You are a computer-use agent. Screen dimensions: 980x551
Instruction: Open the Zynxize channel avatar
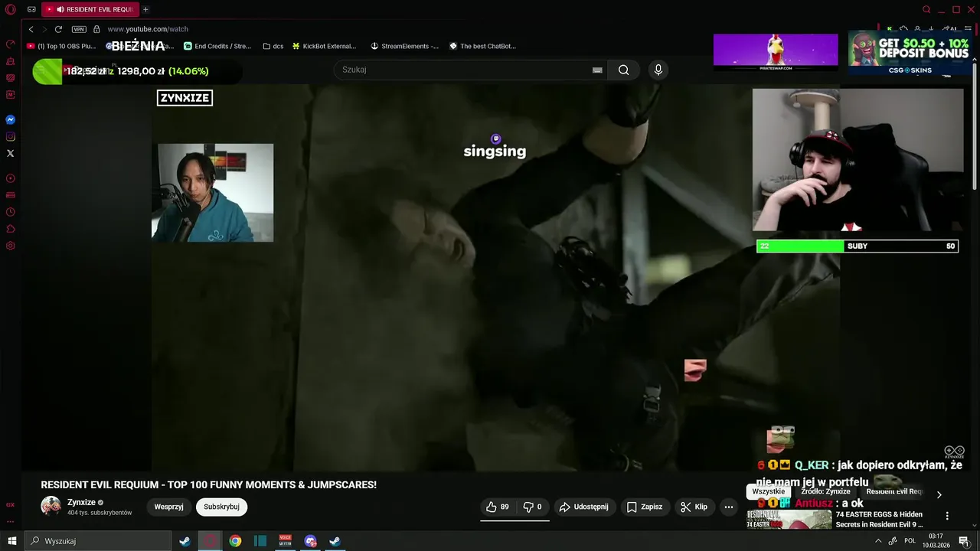coord(51,507)
